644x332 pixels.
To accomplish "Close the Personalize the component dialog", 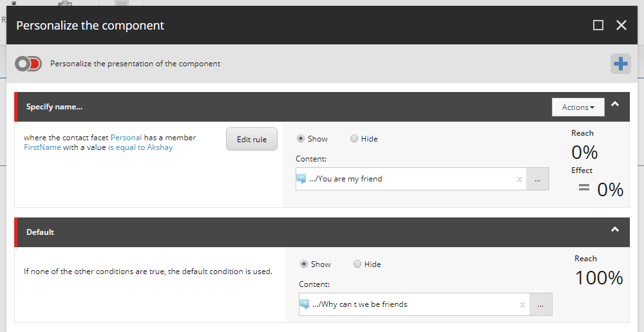I will 621,26.
